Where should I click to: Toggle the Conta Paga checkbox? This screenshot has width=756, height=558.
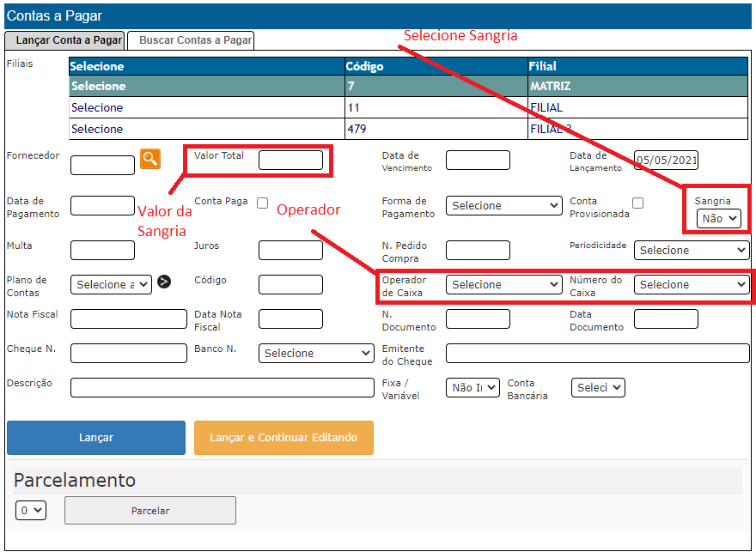point(262,203)
